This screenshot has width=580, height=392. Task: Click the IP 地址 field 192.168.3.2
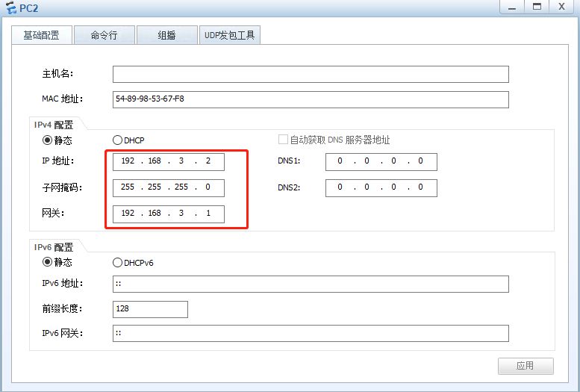(x=168, y=162)
